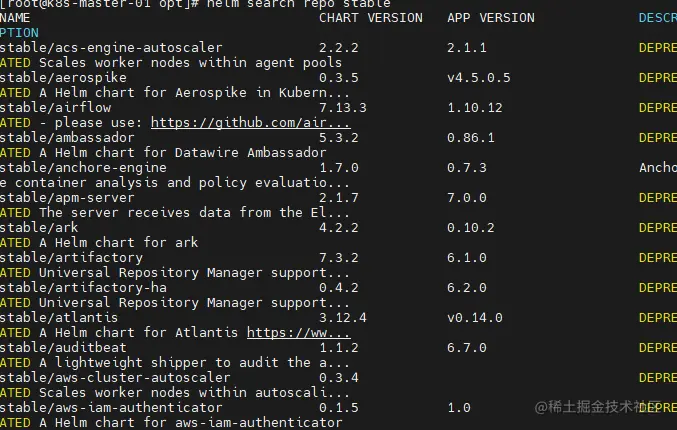Select stable/auditbeat chart name

[63, 348]
